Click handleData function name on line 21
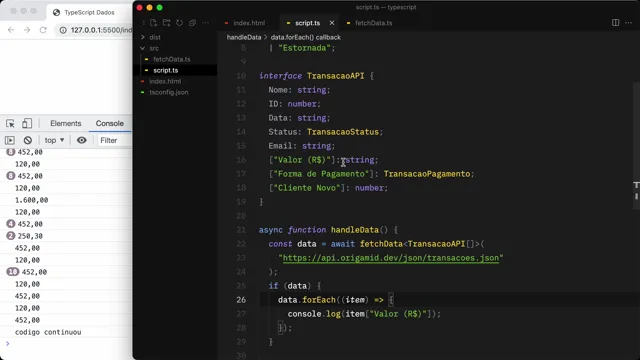Screen dimensions: 640x360 point(355,230)
